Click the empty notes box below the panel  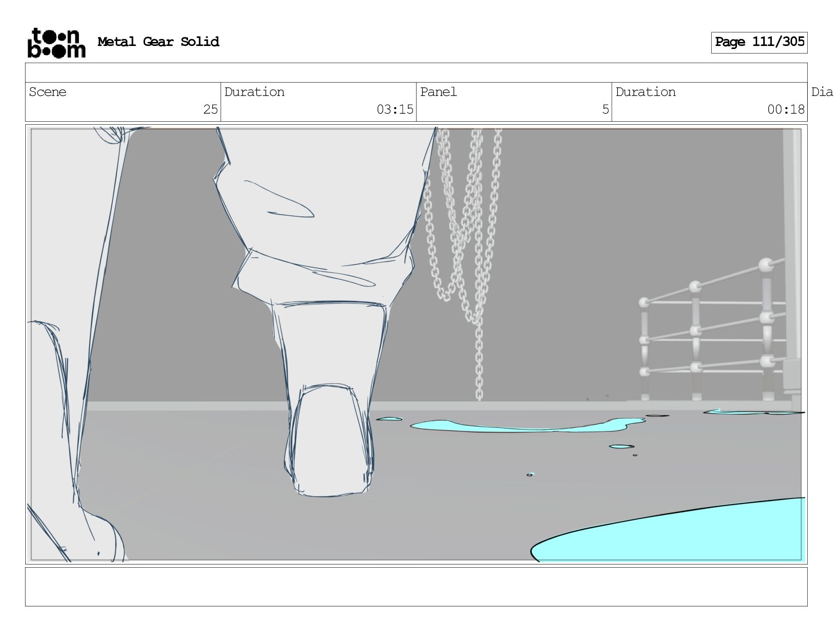click(416, 587)
